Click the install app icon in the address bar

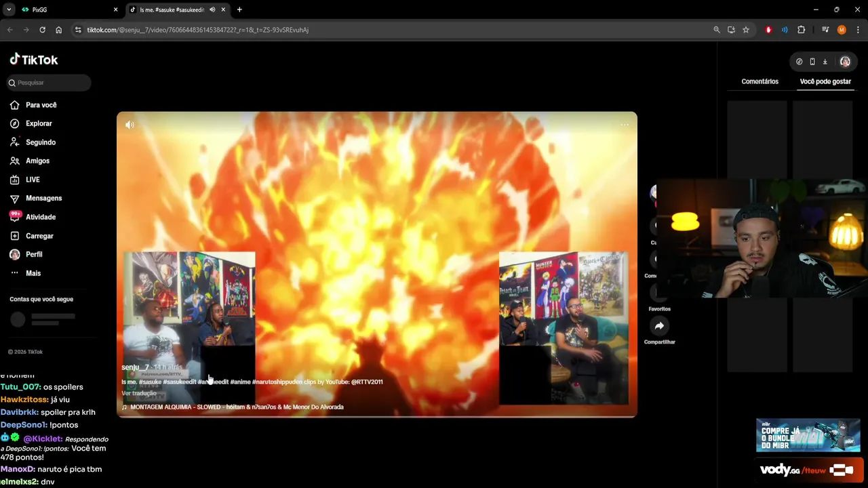coord(731,30)
